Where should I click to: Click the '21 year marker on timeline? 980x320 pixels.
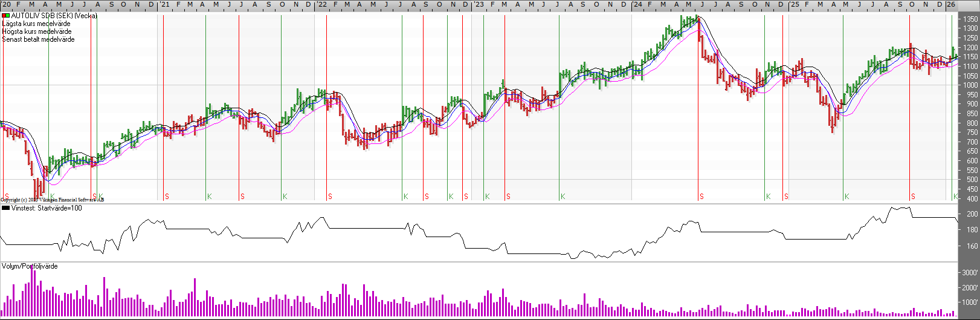click(x=164, y=4)
